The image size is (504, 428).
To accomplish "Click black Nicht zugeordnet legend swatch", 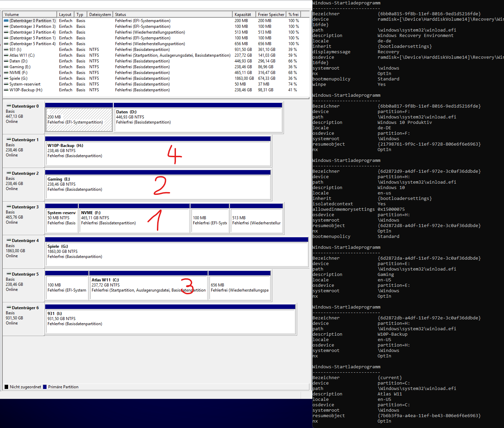I will click(6, 387).
